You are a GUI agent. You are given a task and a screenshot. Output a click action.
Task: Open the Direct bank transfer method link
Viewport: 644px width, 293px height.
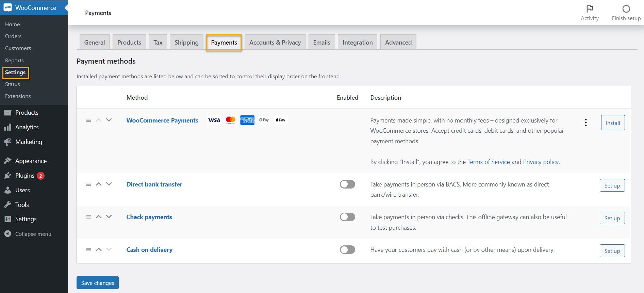pos(154,184)
